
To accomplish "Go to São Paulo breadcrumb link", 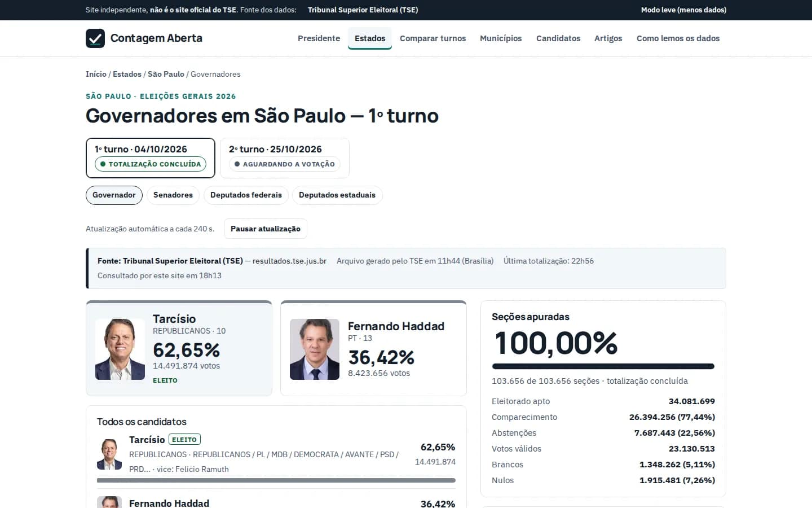I will (166, 74).
